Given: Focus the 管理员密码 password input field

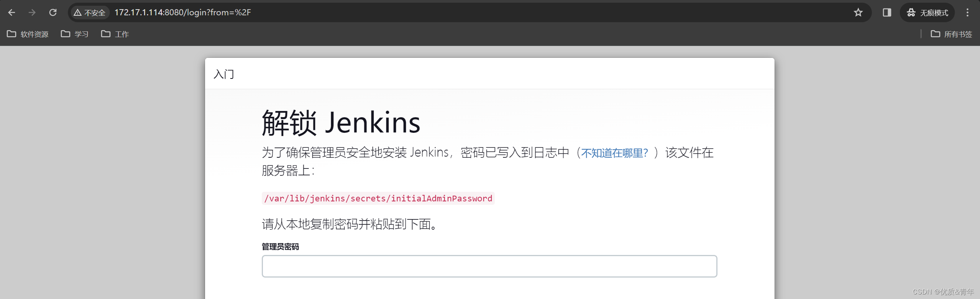Looking at the screenshot, I should coord(489,266).
